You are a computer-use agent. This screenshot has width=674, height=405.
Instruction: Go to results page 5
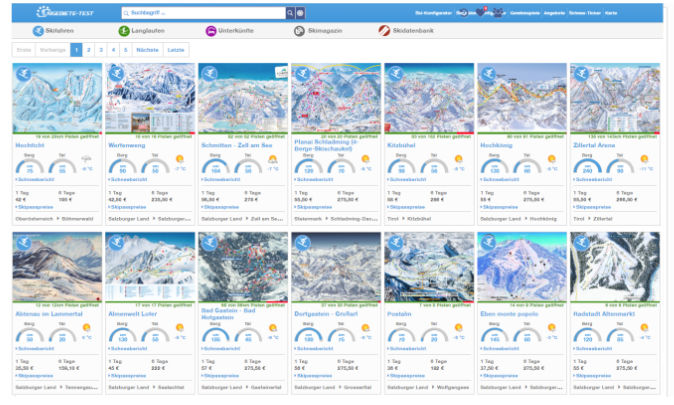click(126, 50)
